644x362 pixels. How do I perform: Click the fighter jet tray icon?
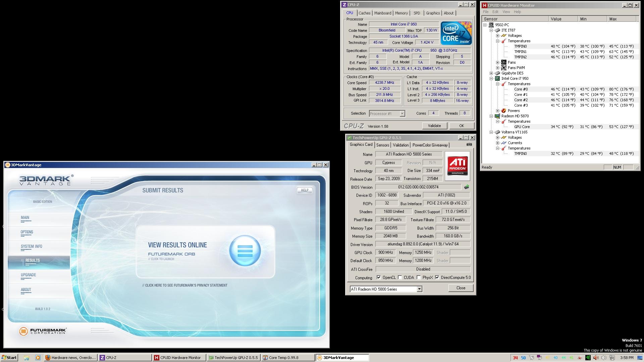coord(531,358)
